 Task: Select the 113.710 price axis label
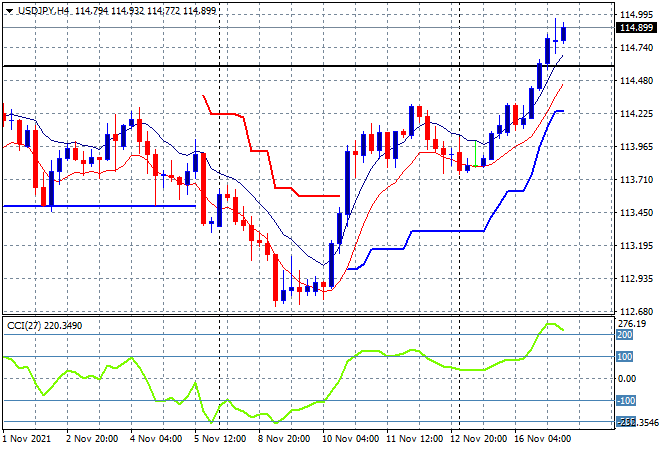pos(636,180)
